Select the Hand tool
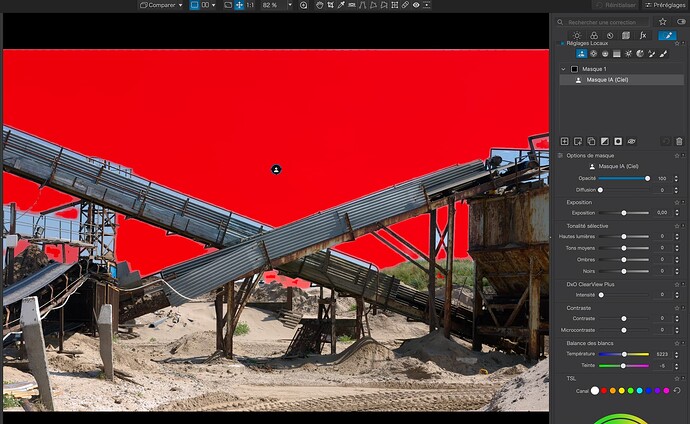 319,5
